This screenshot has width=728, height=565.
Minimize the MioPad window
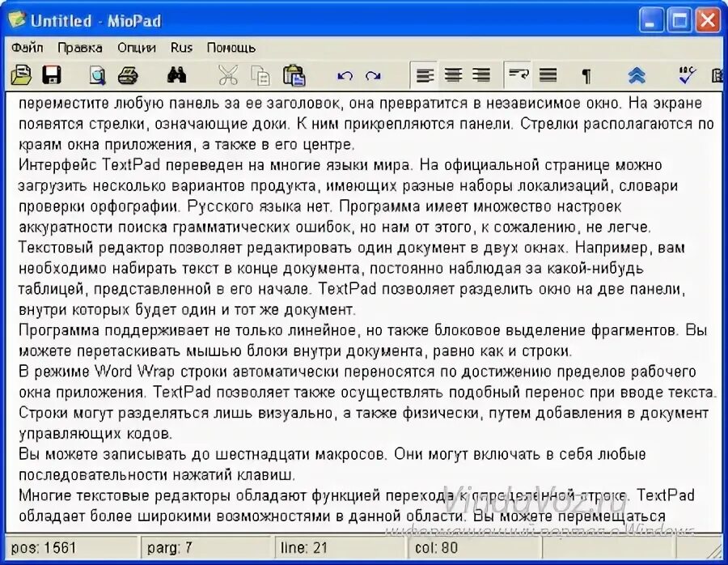pyautogui.click(x=651, y=20)
